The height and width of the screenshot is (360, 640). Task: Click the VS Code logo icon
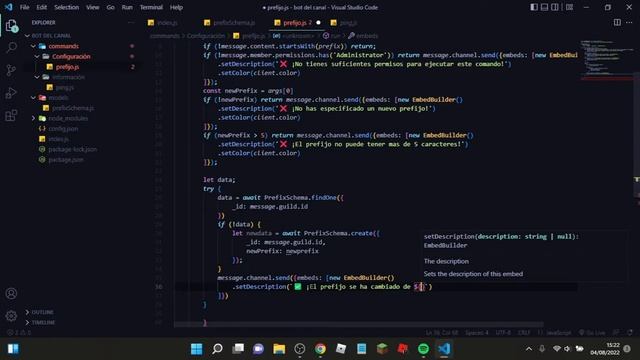pos(9,7)
